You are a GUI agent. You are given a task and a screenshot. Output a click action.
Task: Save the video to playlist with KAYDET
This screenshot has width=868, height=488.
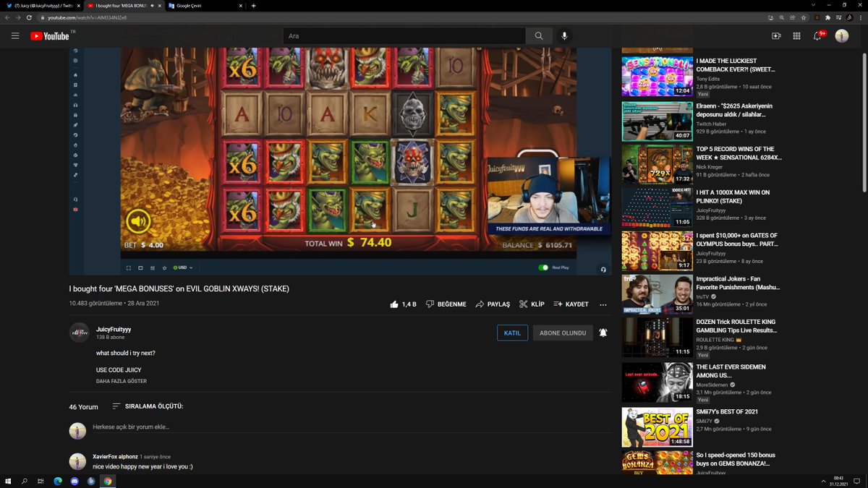coord(571,304)
